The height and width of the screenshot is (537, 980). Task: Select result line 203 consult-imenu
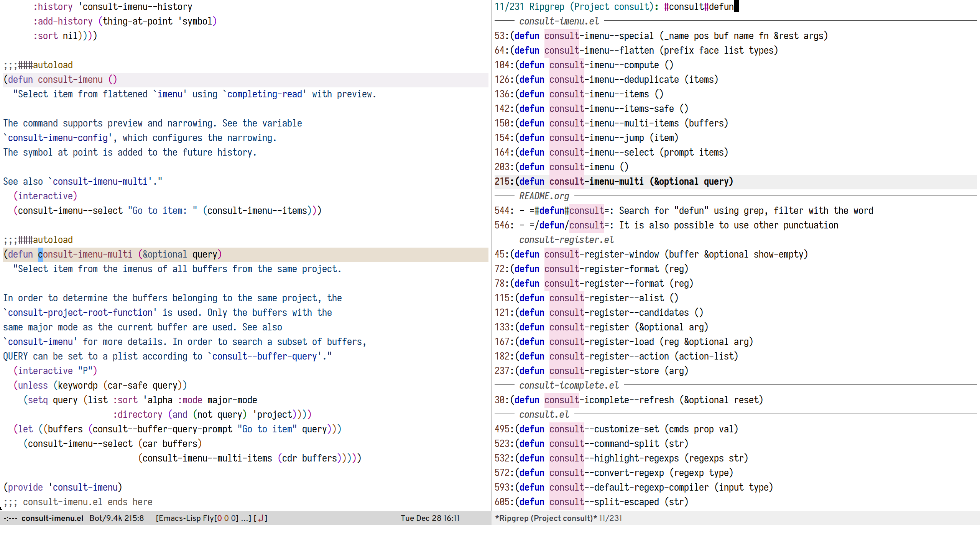(561, 167)
